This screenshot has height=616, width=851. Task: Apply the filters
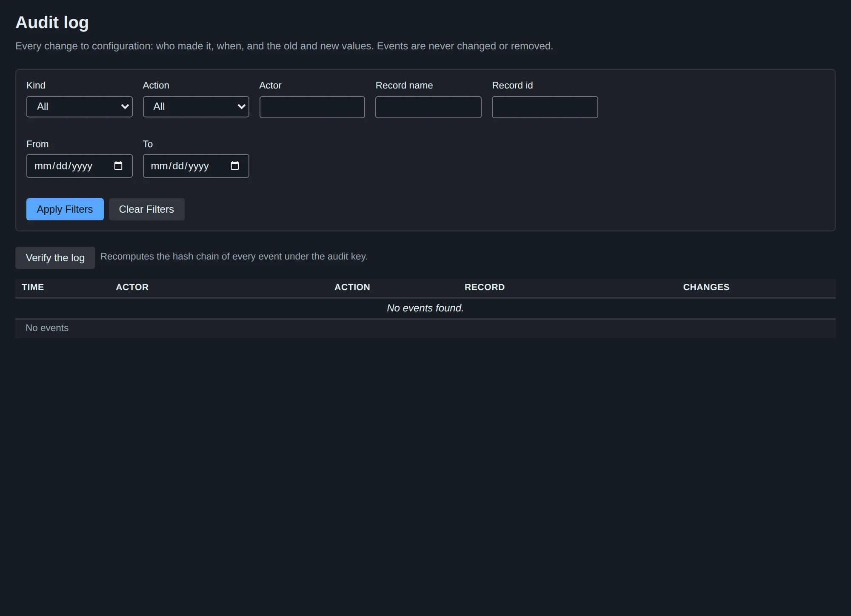pyautogui.click(x=65, y=209)
